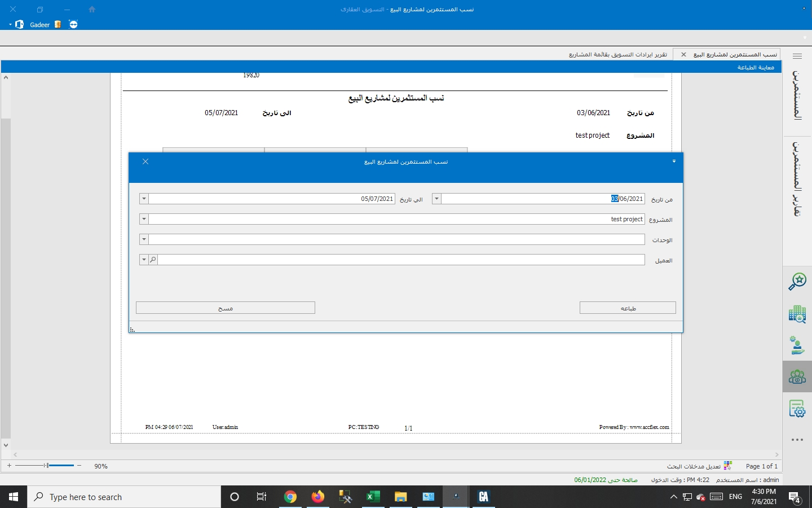Open the 'المشروع' project dropdown

click(x=144, y=219)
